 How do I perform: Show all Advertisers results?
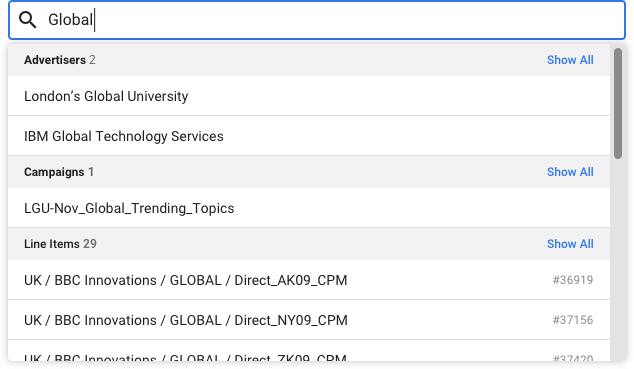coord(570,60)
